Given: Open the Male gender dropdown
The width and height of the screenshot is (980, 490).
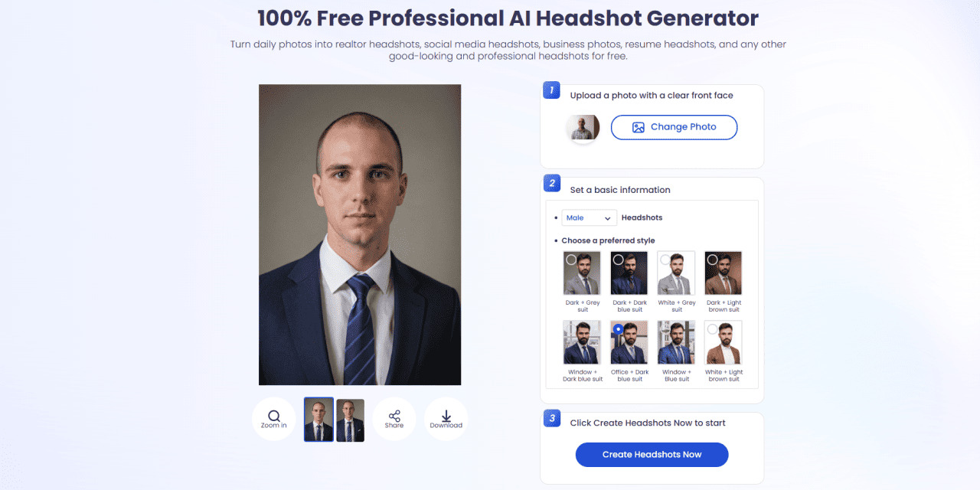Looking at the screenshot, I should coord(590,217).
